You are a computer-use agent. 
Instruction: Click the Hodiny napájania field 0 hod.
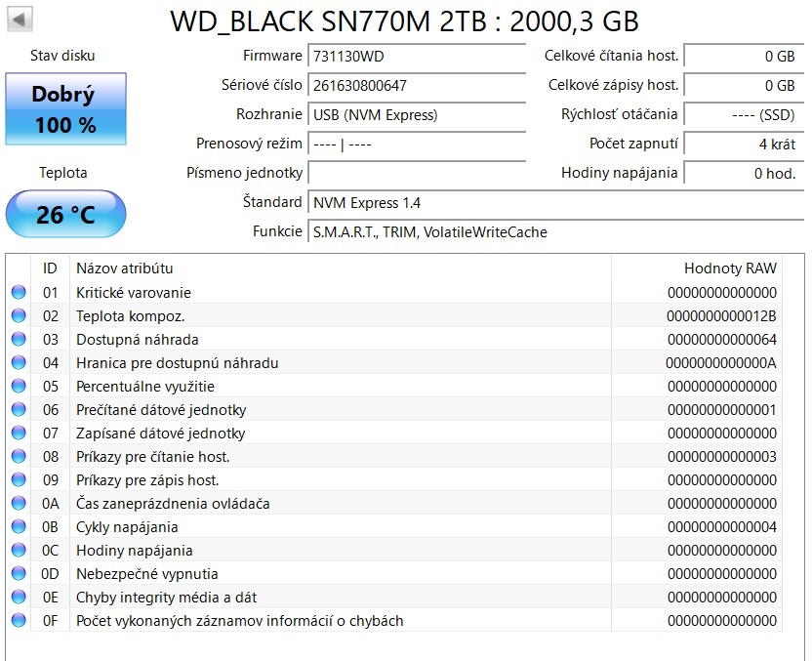click(x=744, y=173)
